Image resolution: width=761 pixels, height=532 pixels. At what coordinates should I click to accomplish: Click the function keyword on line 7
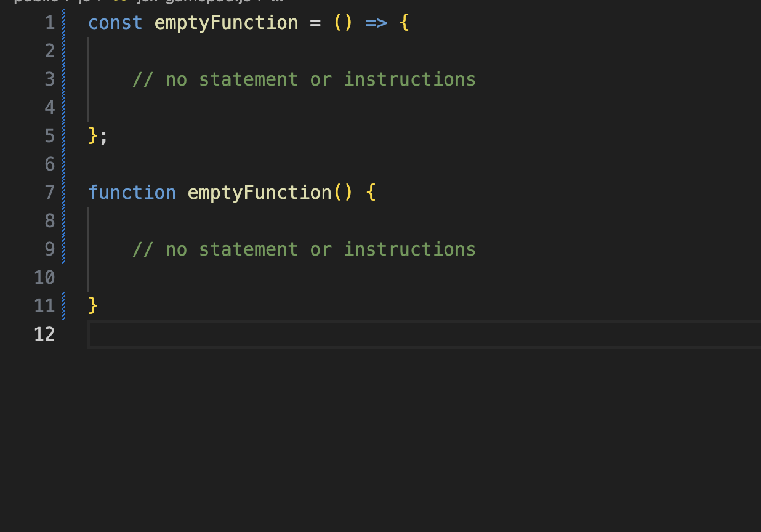132,192
